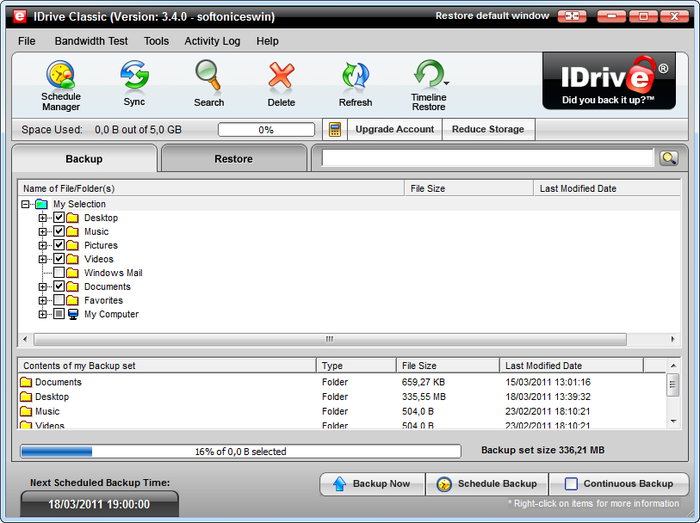
Task: Expand the Music tree node
Action: tap(42, 232)
